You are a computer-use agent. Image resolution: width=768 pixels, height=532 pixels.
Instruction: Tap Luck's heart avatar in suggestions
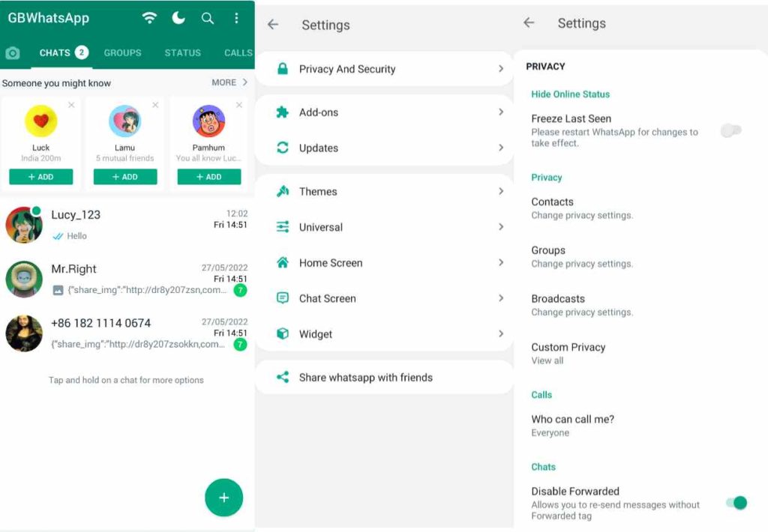pos(41,121)
